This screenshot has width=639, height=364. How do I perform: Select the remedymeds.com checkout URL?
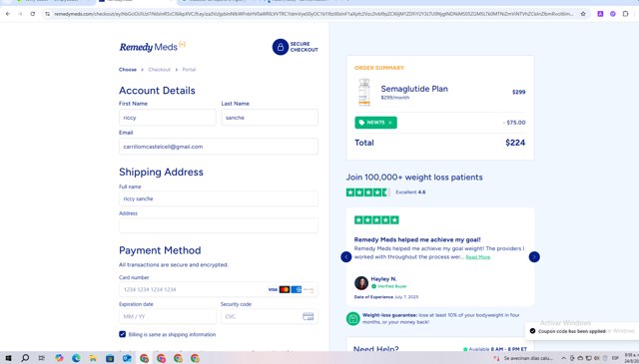(x=314, y=14)
